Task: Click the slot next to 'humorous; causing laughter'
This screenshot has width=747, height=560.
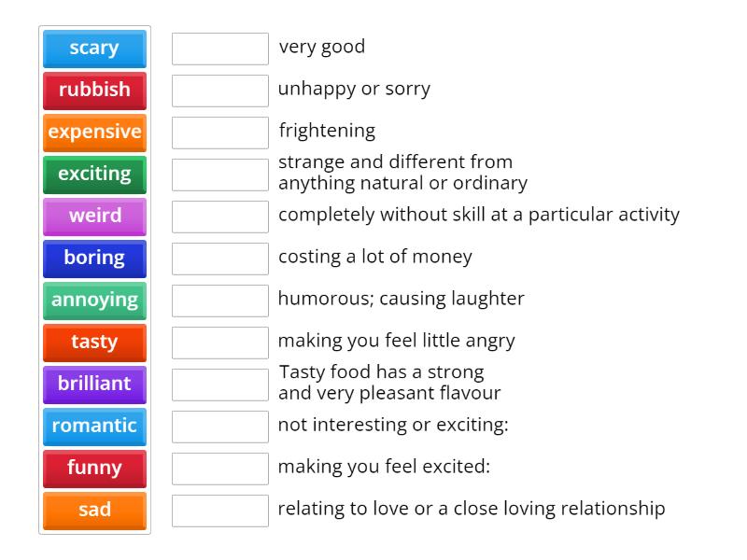Action: pos(220,301)
